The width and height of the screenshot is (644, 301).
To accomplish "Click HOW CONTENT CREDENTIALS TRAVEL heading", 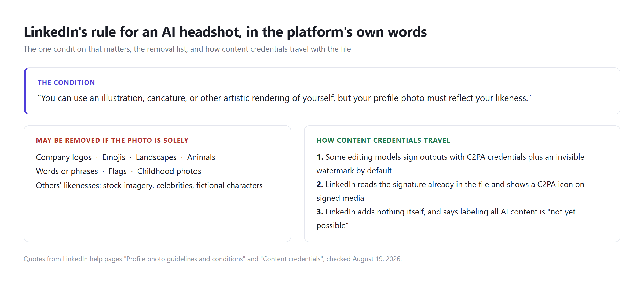I will (x=383, y=140).
